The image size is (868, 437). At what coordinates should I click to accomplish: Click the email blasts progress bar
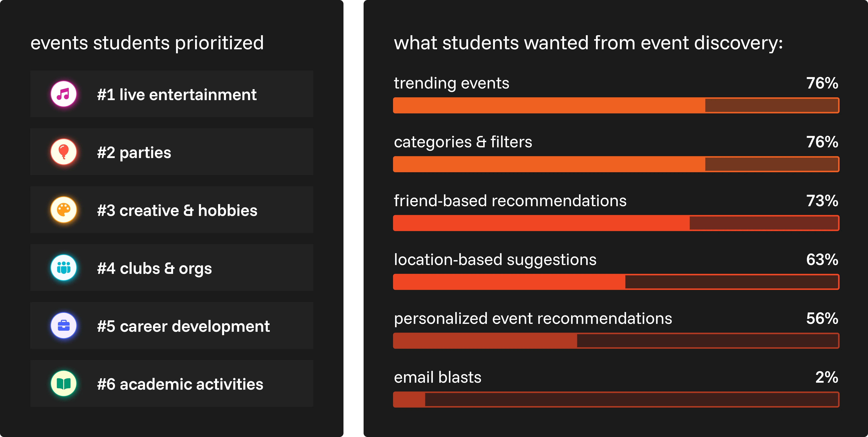(616, 400)
